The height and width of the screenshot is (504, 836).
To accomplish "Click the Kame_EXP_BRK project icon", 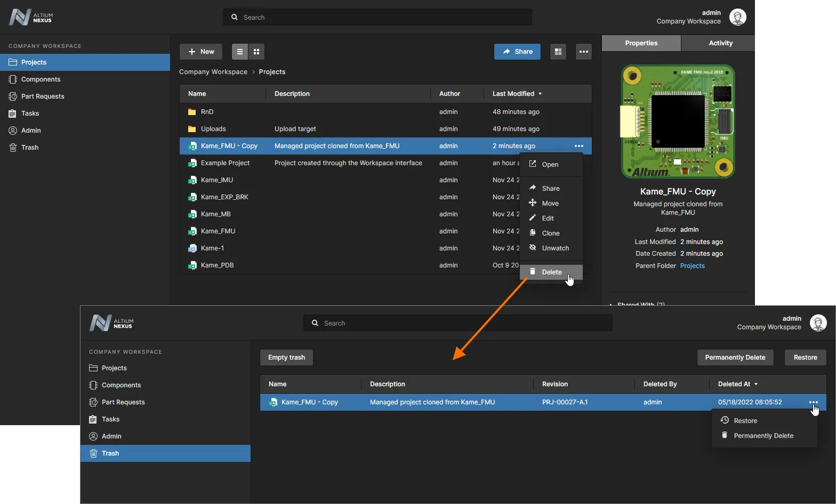I will [x=192, y=197].
